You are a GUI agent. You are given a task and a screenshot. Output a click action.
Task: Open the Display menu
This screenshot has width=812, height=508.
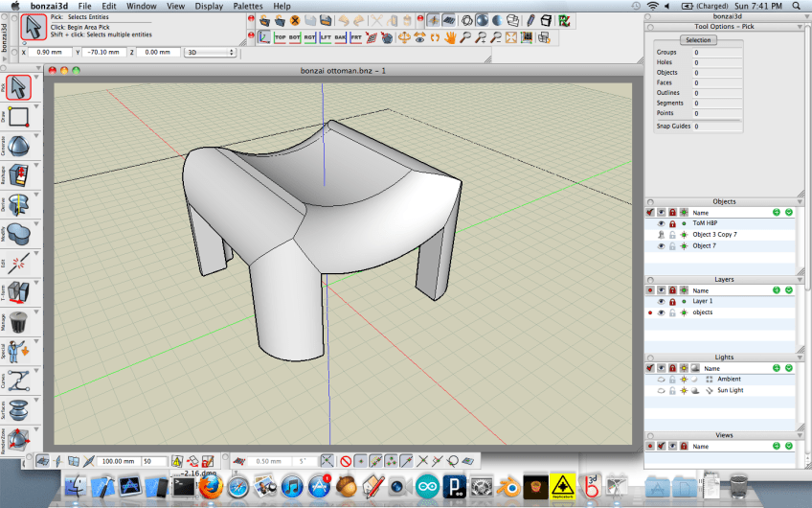[x=209, y=6]
